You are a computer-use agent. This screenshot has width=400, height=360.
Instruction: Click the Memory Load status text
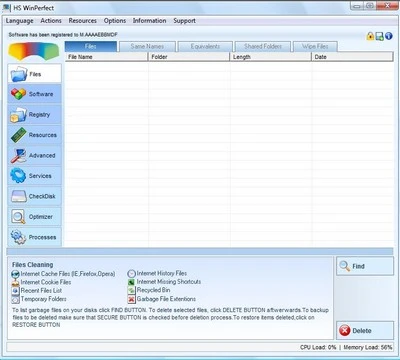pyautogui.click(x=368, y=347)
